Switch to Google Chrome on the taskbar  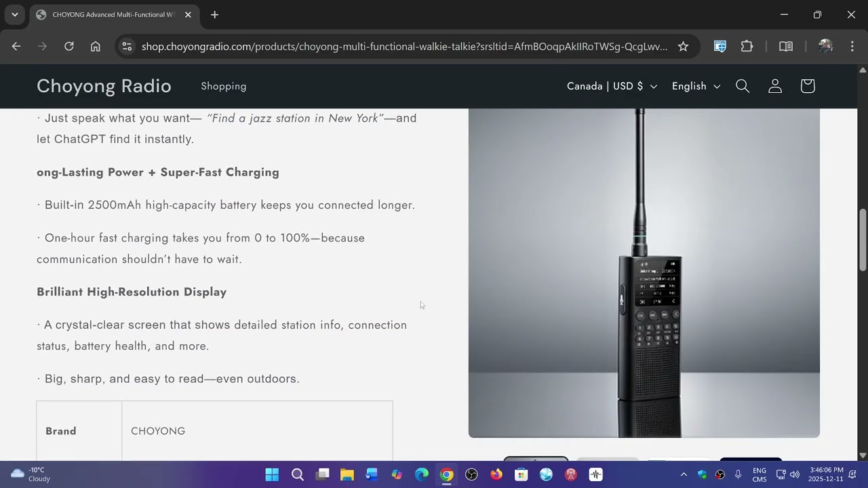[x=446, y=474]
